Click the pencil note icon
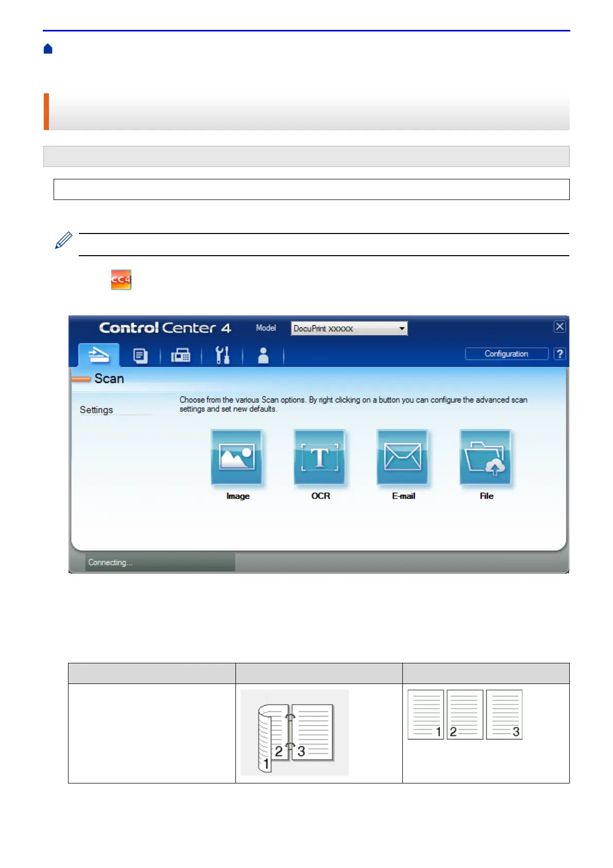Screen dimensions: 613x868 [x=63, y=241]
